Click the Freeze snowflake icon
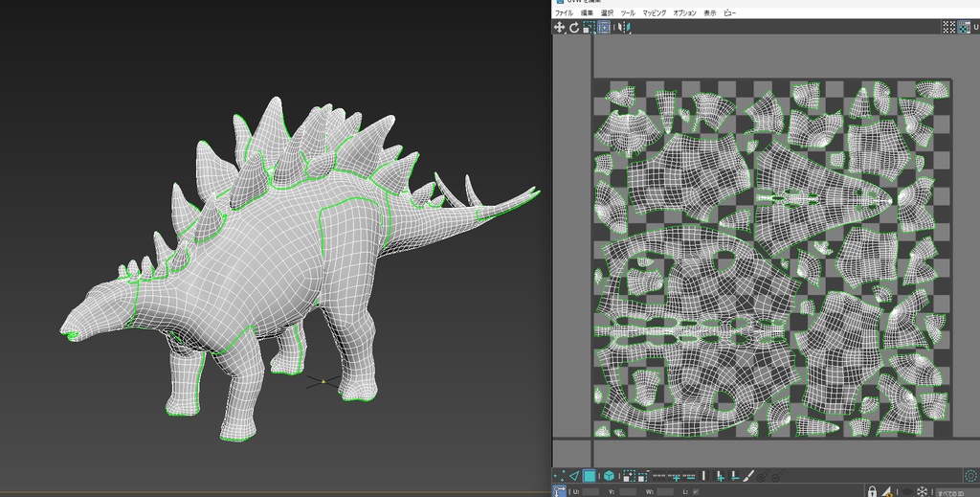The image size is (980, 497). [x=922, y=491]
